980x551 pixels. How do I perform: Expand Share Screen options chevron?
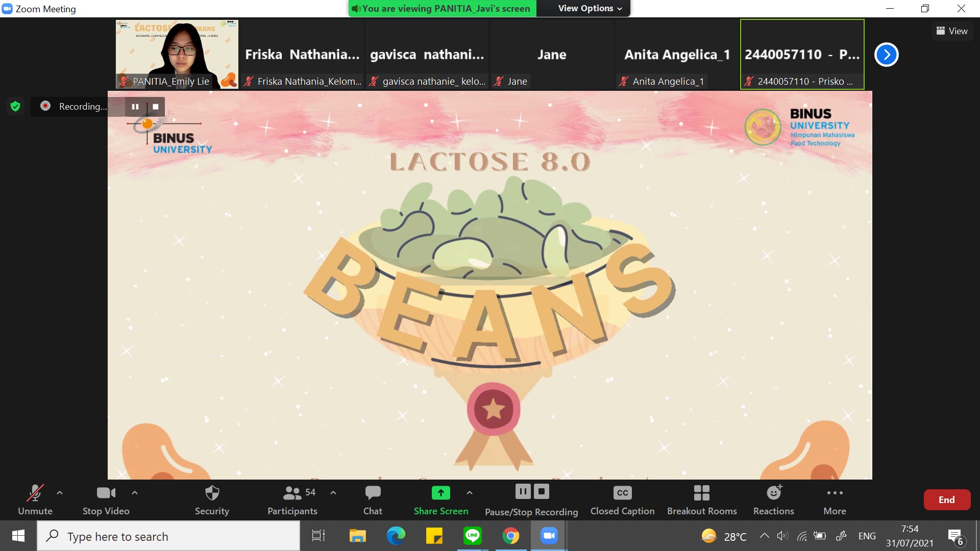(470, 492)
